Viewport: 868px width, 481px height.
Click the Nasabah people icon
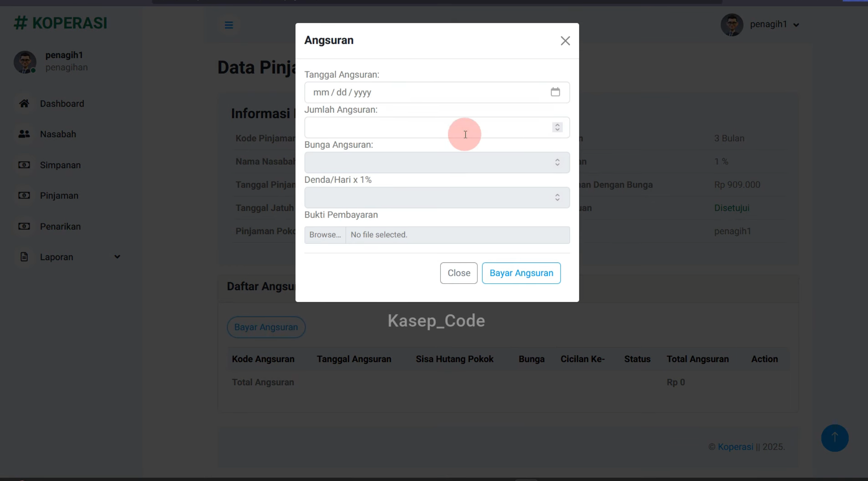click(24, 134)
